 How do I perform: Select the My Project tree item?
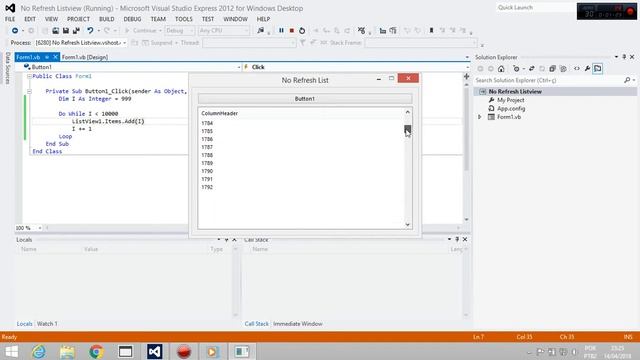click(x=511, y=100)
